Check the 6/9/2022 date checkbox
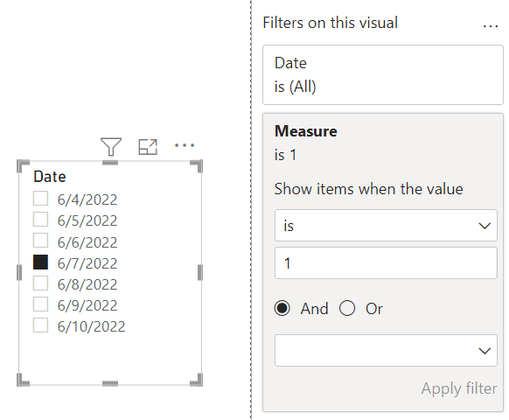 pyautogui.click(x=40, y=304)
